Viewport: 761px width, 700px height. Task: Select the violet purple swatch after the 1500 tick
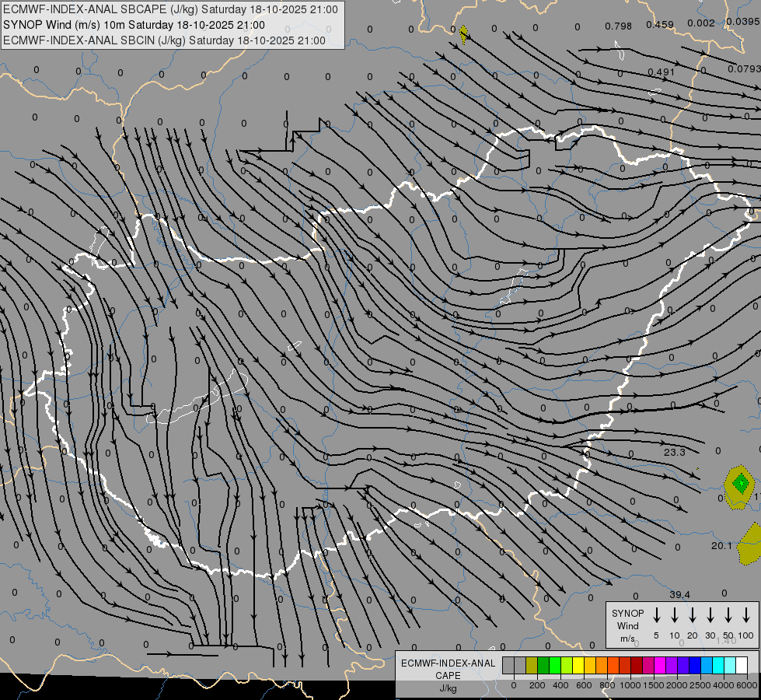click(671, 665)
